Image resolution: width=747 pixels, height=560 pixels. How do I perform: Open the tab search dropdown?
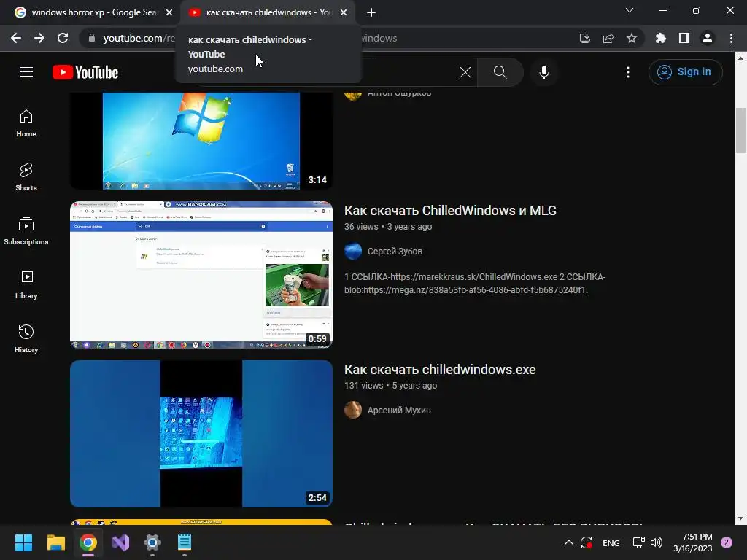tap(630, 10)
